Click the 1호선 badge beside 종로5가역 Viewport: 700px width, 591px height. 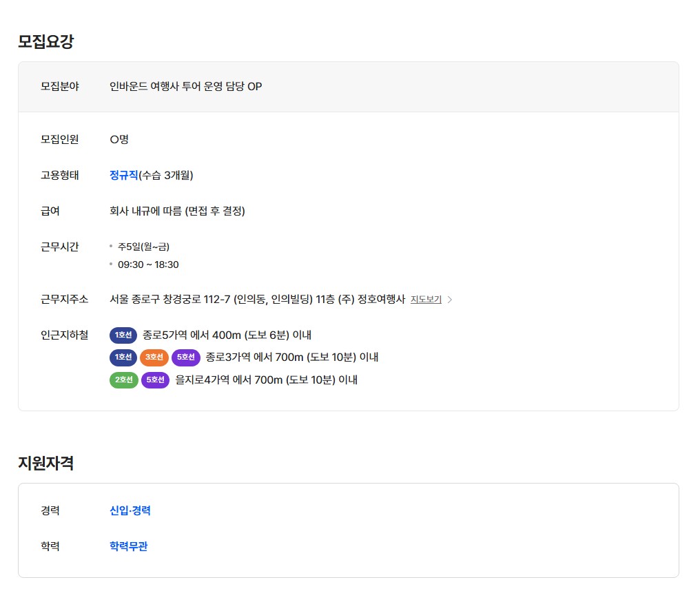click(x=123, y=335)
